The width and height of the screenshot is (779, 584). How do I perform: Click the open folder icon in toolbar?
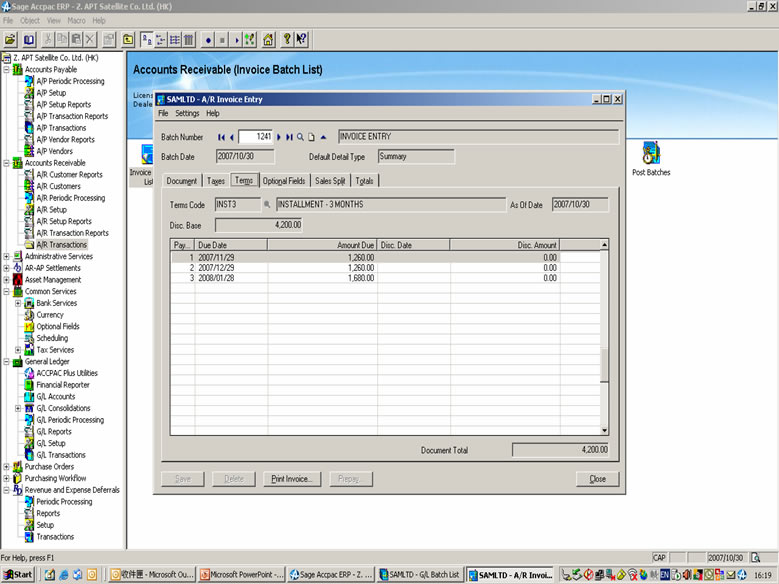tap(10, 40)
